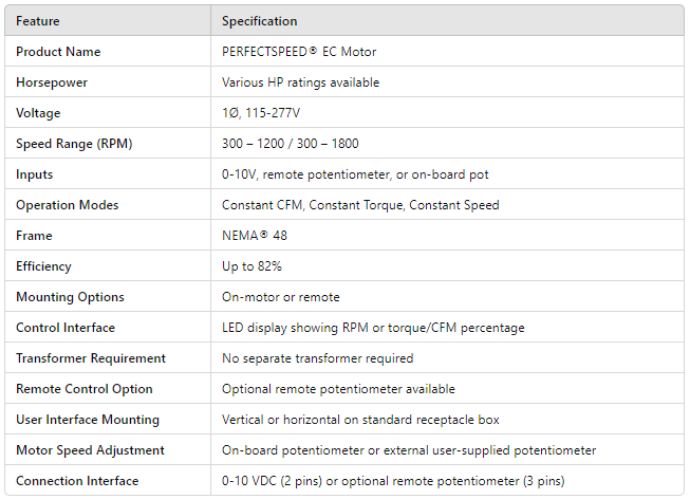
Task: Click the Inputs row label
Action: click(35, 175)
